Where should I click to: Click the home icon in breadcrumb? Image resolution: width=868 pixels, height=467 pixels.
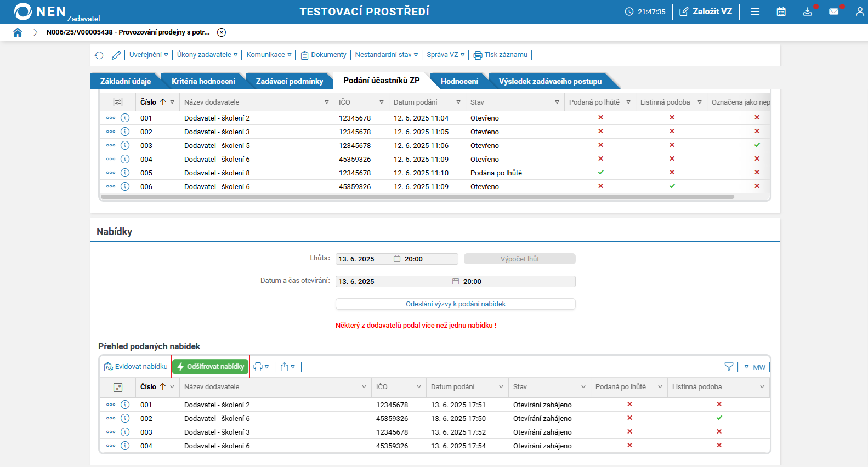18,32
